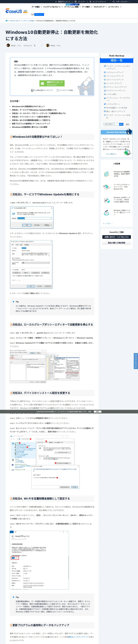Click the サインイン button
The image size is (138, 644).
pos(39,14)
